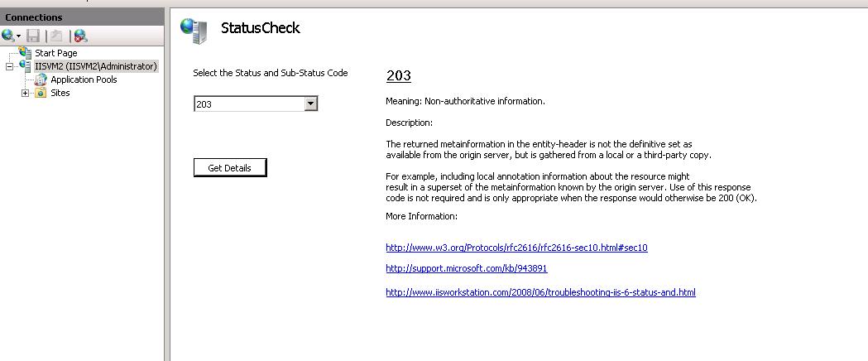Open Application Pools in the tree
Viewport: 868px width, 361px height.
pyautogui.click(x=84, y=79)
